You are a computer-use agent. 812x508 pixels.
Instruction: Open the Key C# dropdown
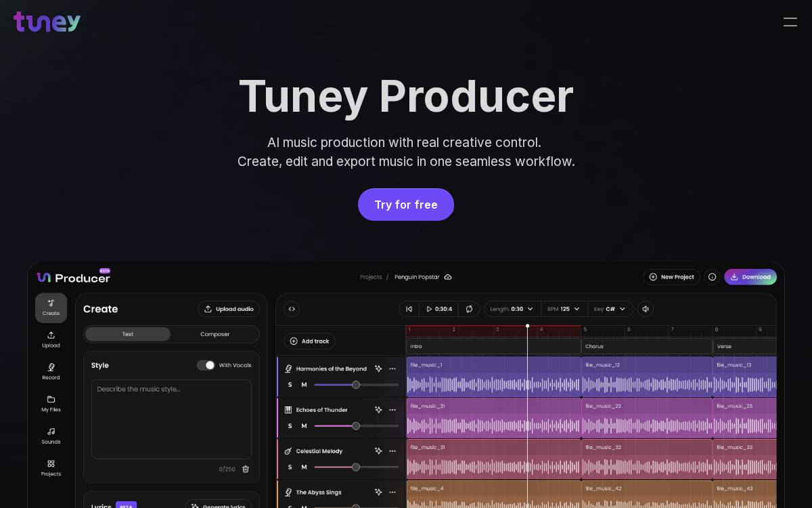tap(610, 309)
